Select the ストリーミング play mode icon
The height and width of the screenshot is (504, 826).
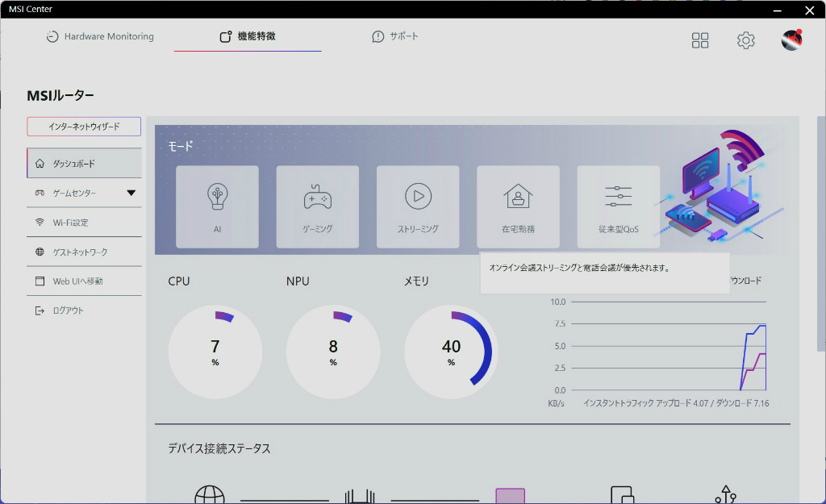(x=419, y=197)
